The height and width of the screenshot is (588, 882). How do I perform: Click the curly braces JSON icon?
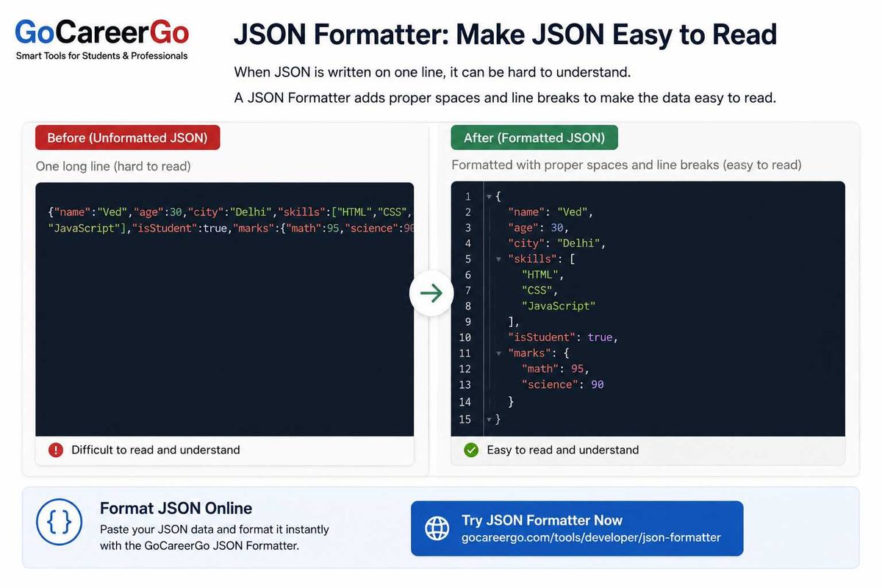pos(59,522)
